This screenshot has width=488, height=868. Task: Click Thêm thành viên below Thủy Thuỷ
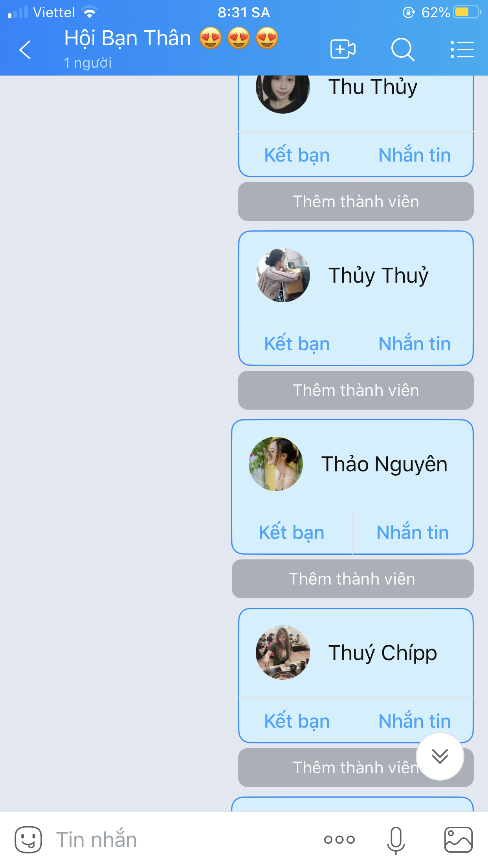click(356, 390)
